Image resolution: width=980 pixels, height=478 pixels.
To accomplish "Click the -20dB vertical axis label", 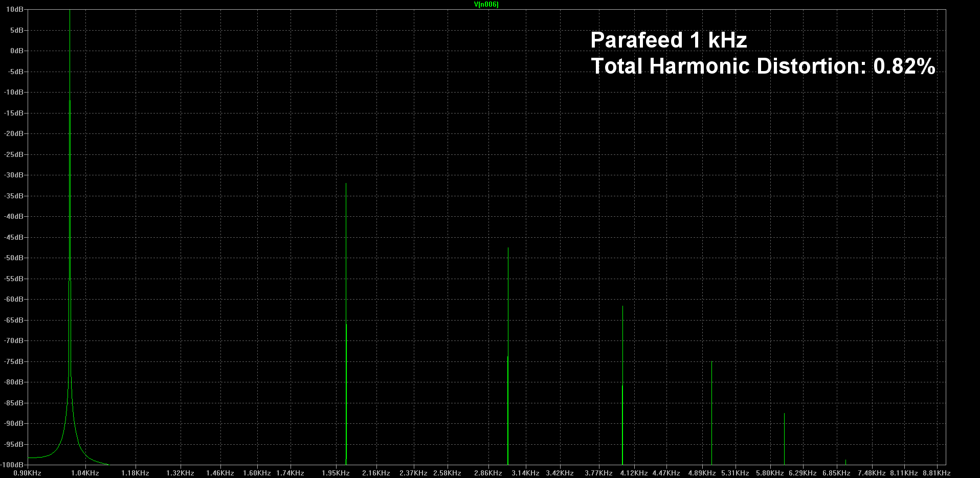I will pos(14,133).
